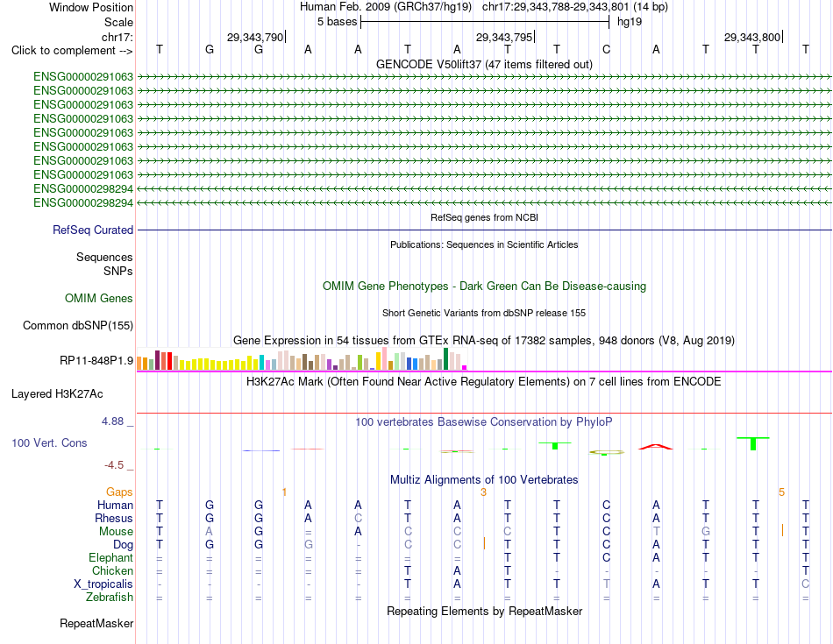Open Publications: Sequences in Scientific Articles title
Image resolution: width=833 pixels, height=644 pixels.
[x=484, y=244]
